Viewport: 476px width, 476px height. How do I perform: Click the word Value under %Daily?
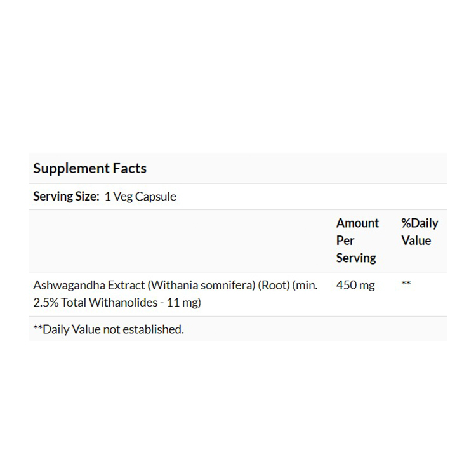click(416, 241)
